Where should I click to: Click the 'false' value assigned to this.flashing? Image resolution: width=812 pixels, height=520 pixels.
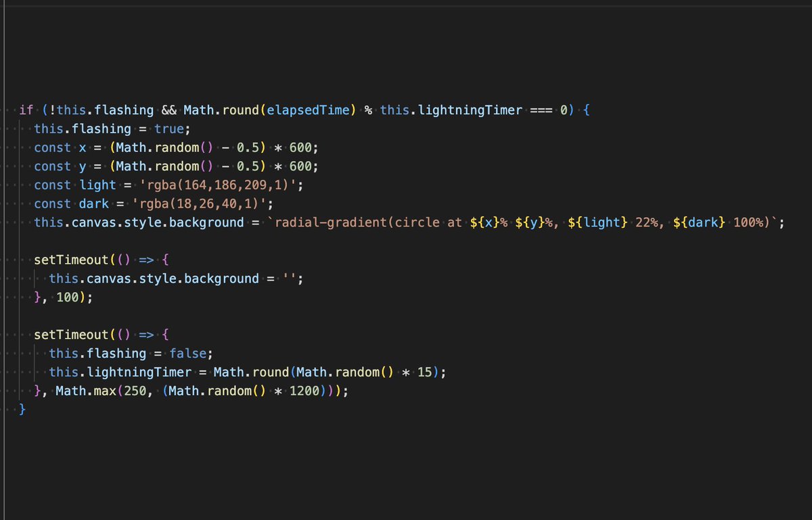(187, 353)
